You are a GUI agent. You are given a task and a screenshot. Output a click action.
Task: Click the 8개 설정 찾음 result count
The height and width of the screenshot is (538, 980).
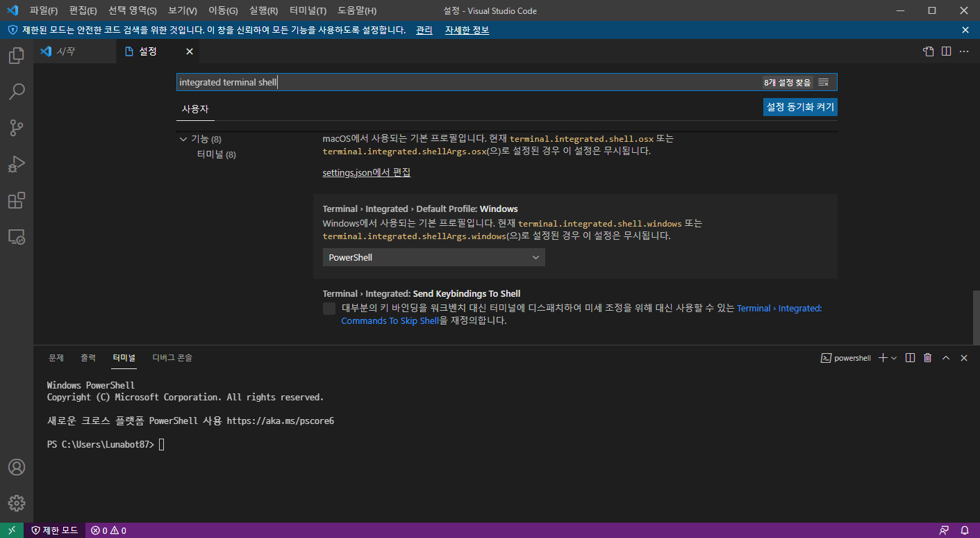(787, 82)
